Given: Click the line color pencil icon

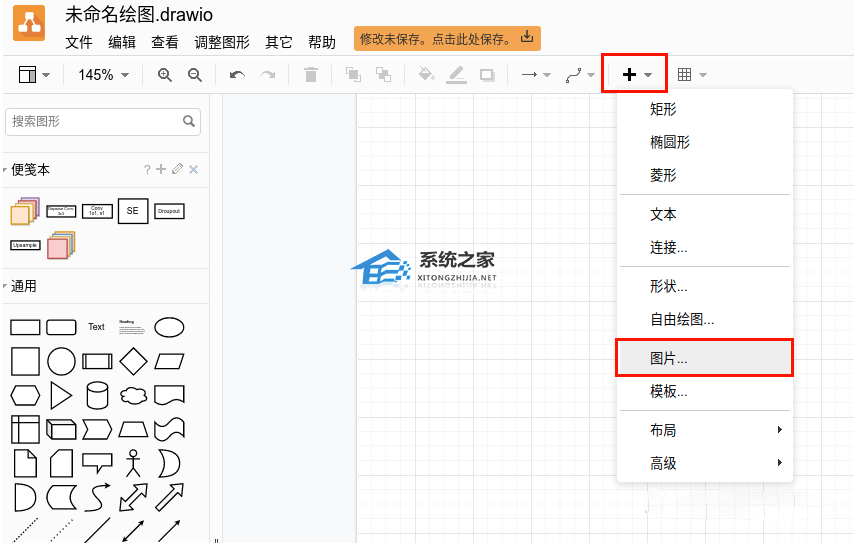Looking at the screenshot, I should pyautogui.click(x=456, y=75).
